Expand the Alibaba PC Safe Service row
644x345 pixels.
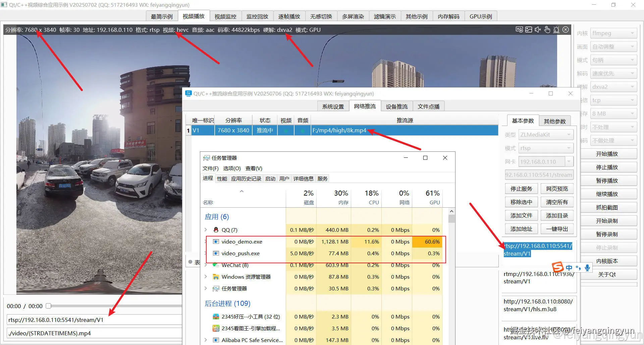click(206, 340)
